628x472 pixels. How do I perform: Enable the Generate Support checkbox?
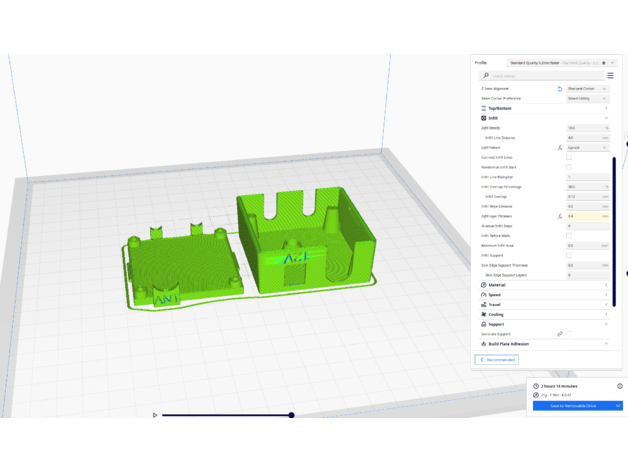click(x=569, y=334)
